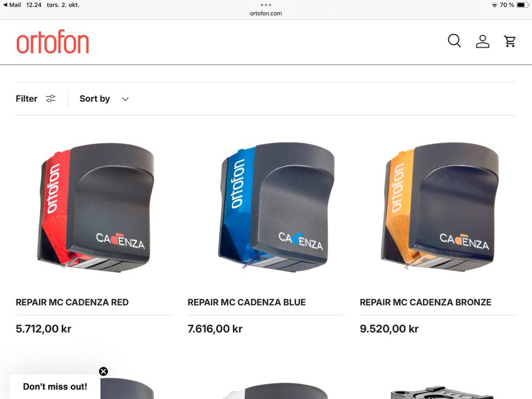Tap the 9.520,00 kr price
The height and width of the screenshot is (399, 532).
pyautogui.click(x=389, y=329)
